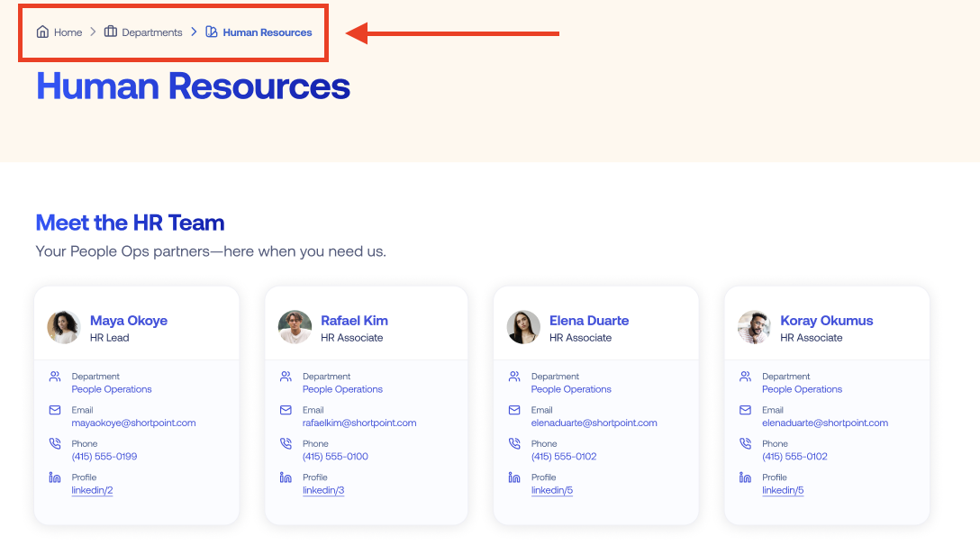Click HR Associate under Rafael Kim
Viewport: 980px width, 555px height.
click(352, 338)
